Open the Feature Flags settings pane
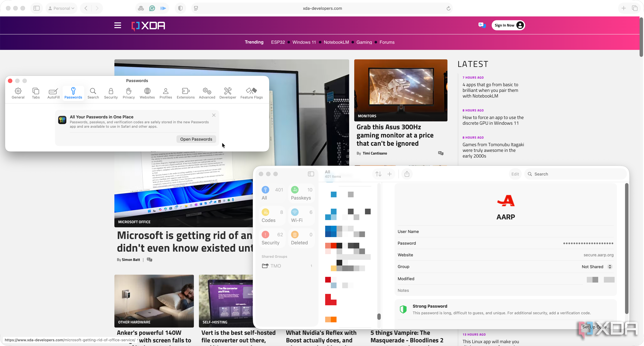The width and height of the screenshot is (644, 346). click(251, 93)
